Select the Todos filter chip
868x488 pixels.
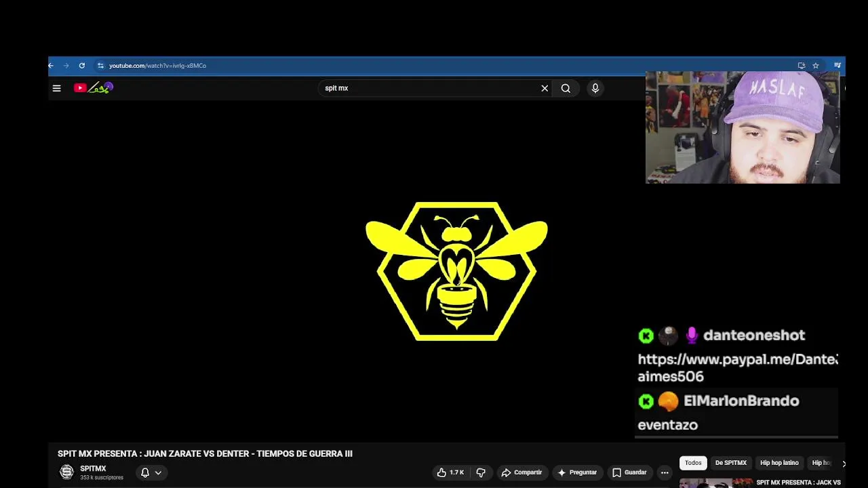point(693,463)
